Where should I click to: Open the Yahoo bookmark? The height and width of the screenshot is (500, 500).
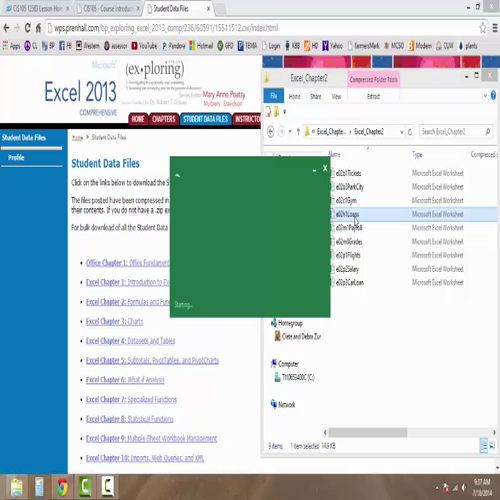[x=332, y=46]
